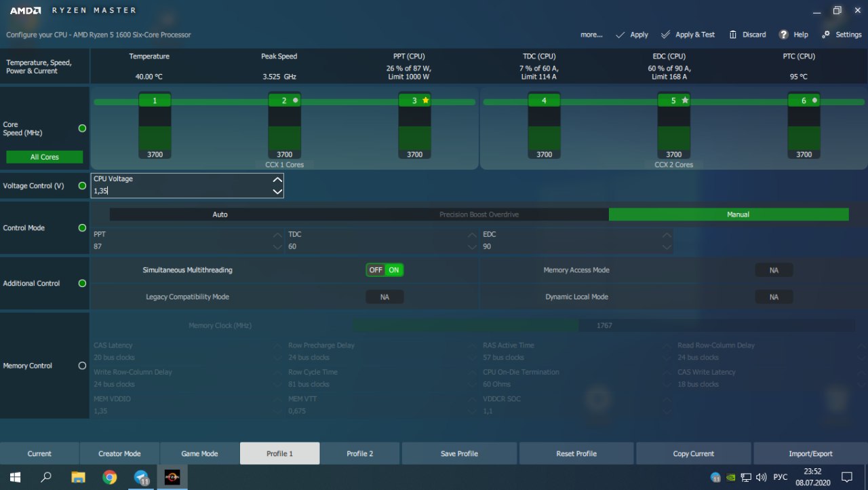Increase the EDC value with up chevron
Screen dimensions: 868x490
pos(667,235)
